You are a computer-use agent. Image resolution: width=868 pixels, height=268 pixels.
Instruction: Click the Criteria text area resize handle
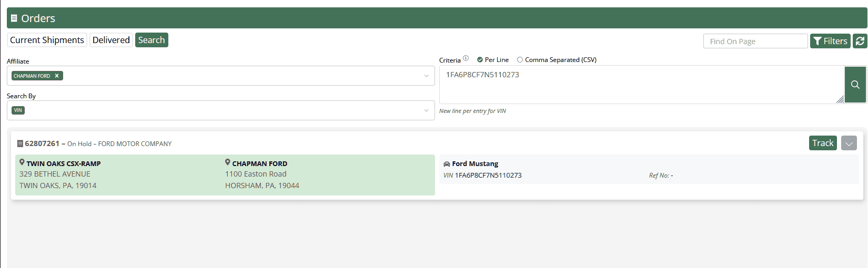pyautogui.click(x=840, y=99)
